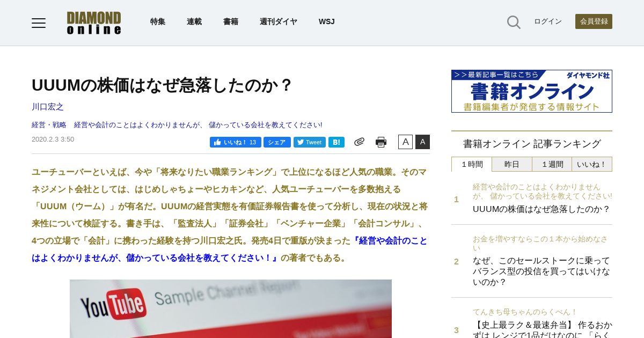Tweet this article
644x338 pixels.
pos(310,142)
